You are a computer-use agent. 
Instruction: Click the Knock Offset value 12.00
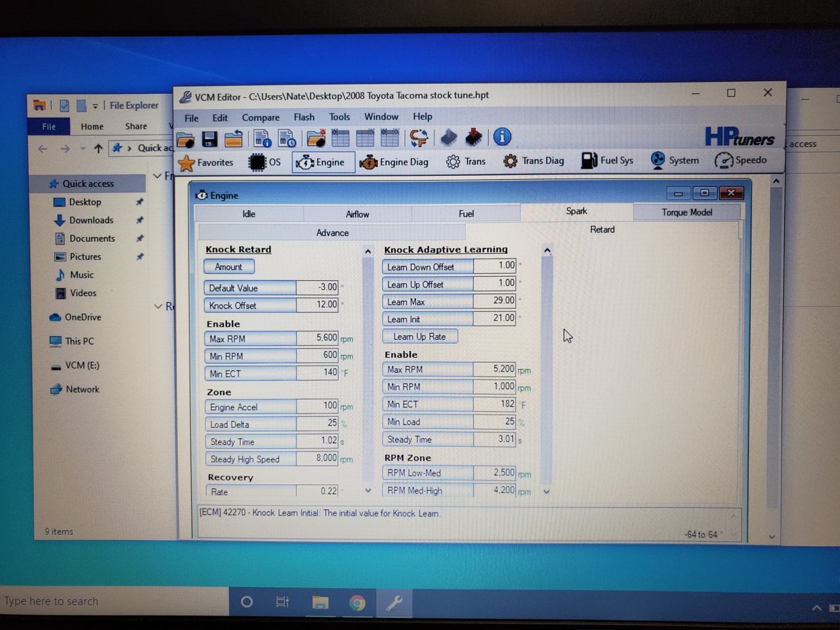(317, 304)
